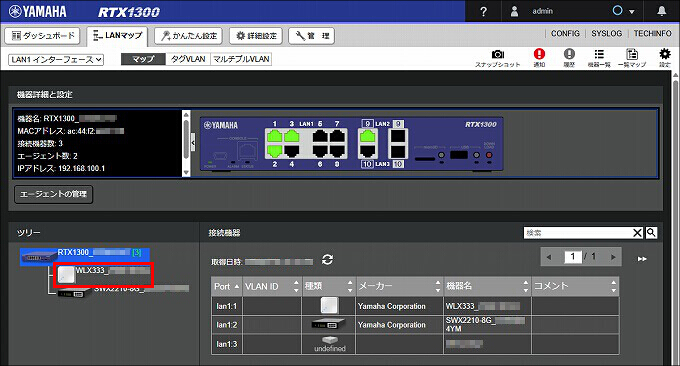
Task: Clear the search field with X
Action: coord(637,233)
